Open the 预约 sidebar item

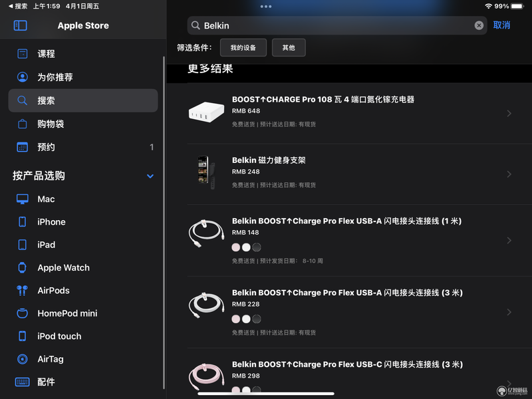[x=82, y=147]
